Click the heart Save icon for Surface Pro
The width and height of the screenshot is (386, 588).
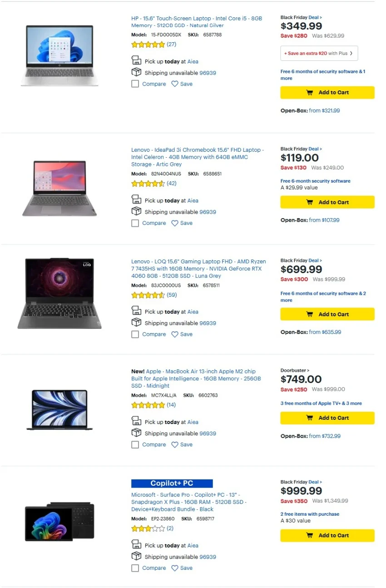click(x=175, y=568)
